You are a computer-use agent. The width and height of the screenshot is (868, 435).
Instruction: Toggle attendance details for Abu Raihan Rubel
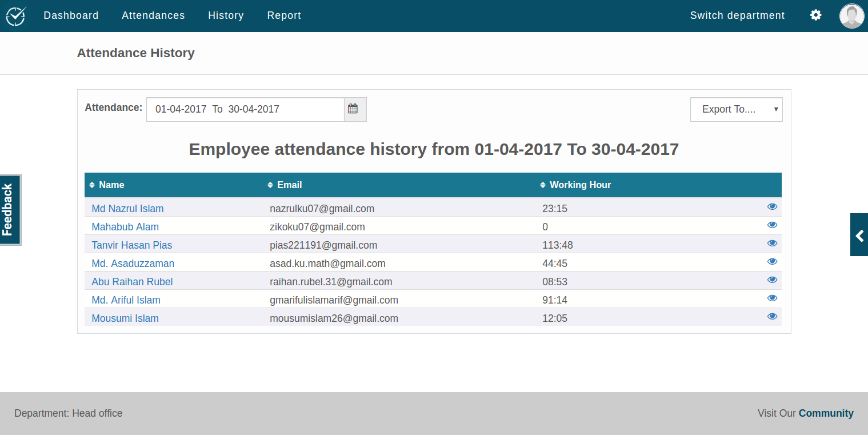(772, 280)
